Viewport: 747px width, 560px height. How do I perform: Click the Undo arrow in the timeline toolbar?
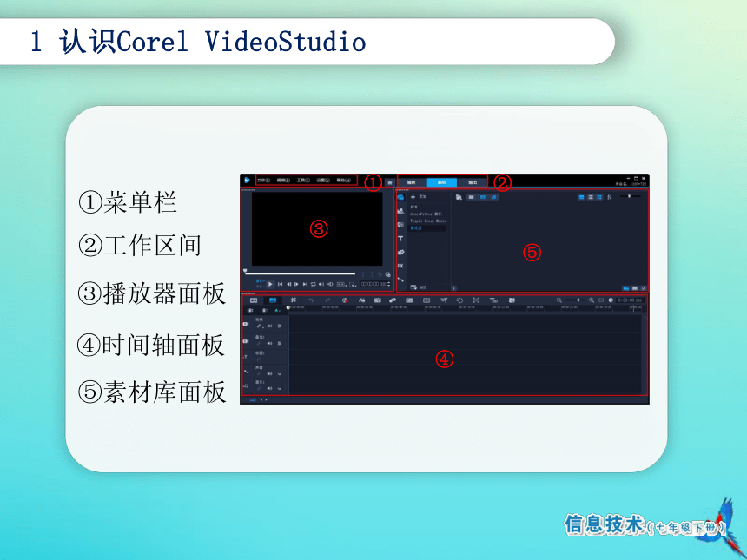(311, 300)
